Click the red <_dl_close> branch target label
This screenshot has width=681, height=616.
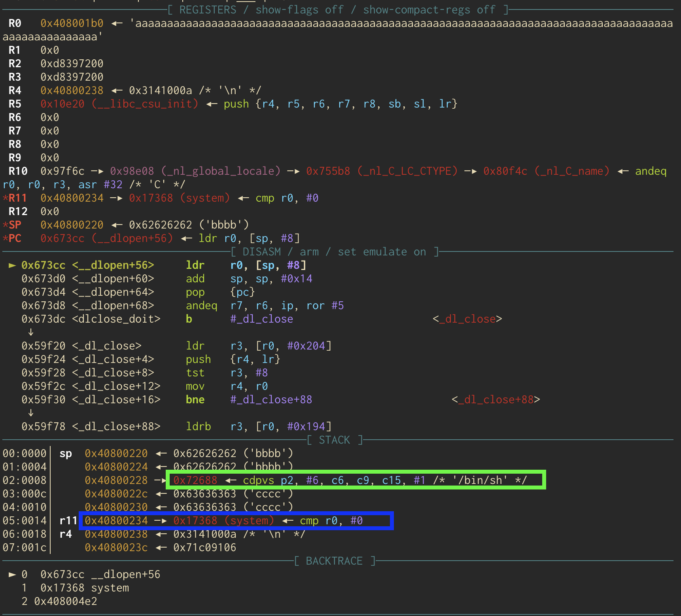point(467,319)
